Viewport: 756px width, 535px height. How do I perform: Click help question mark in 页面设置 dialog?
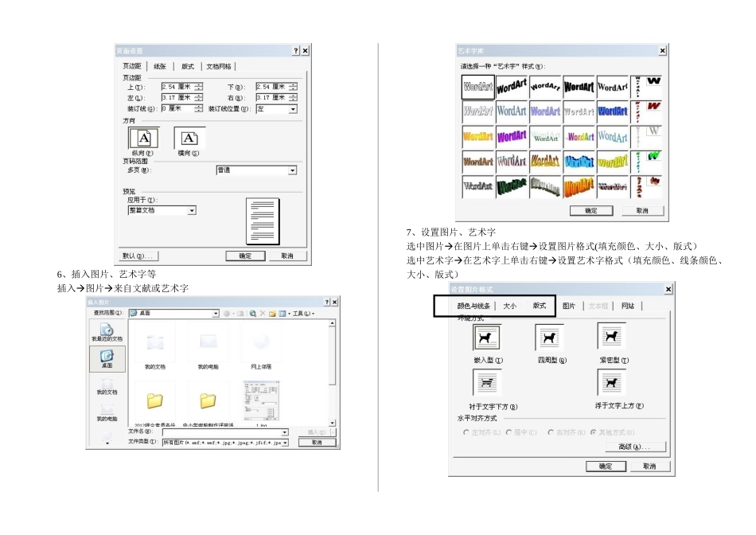pos(296,51)
